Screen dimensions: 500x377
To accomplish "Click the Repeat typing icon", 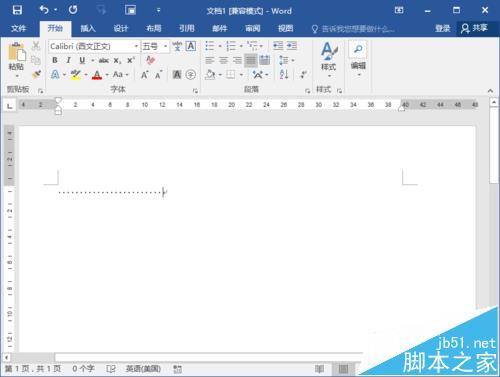I will tap(73, 10).
